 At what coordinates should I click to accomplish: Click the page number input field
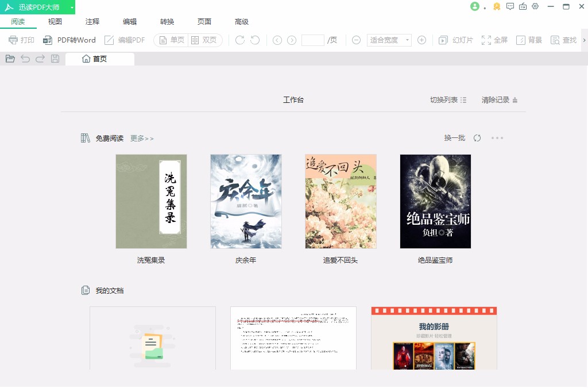(x=312, y=40)
